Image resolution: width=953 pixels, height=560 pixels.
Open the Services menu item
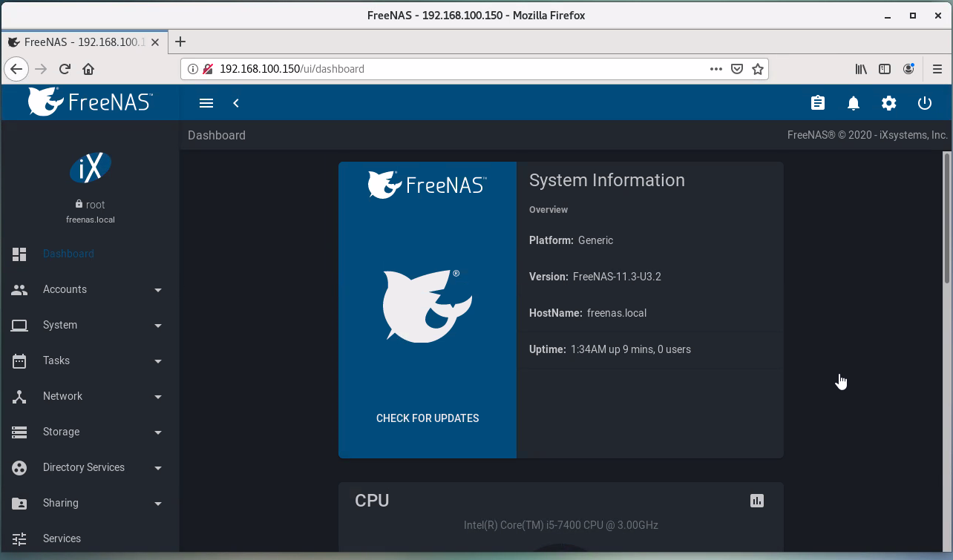[x=90, y=538]
